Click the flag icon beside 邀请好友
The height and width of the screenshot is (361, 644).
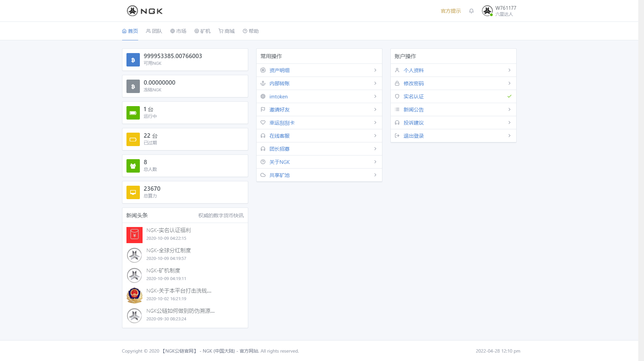click(x=263, y=109)
